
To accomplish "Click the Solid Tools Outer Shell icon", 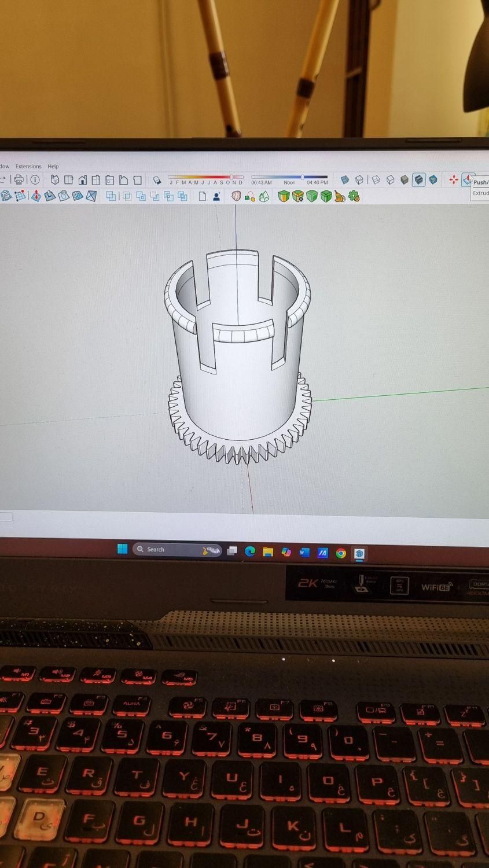I will [111, 196].
